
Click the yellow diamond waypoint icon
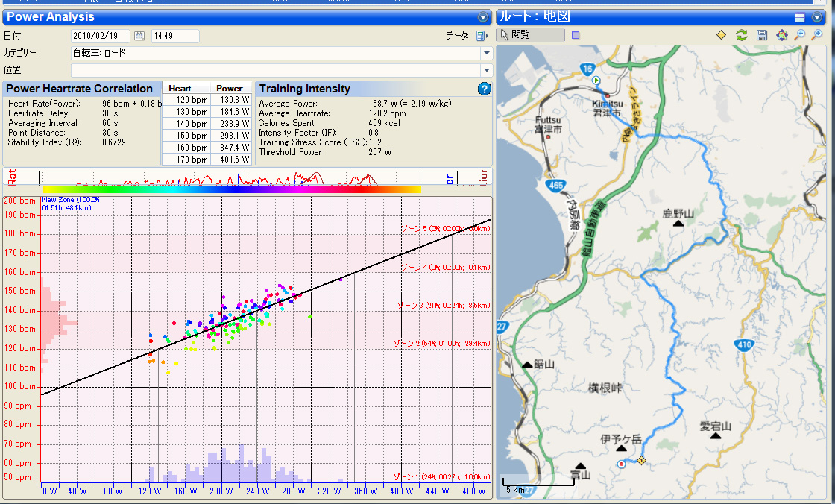(721, 35)
